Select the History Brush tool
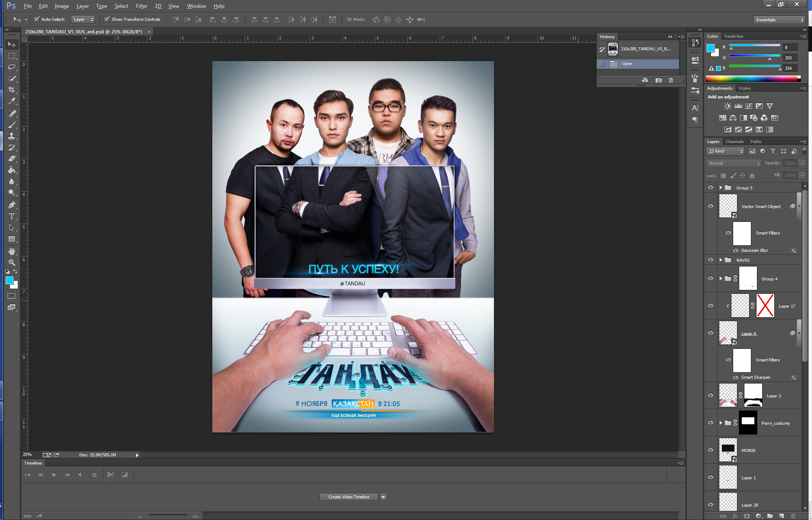 (x=12, y=147)
